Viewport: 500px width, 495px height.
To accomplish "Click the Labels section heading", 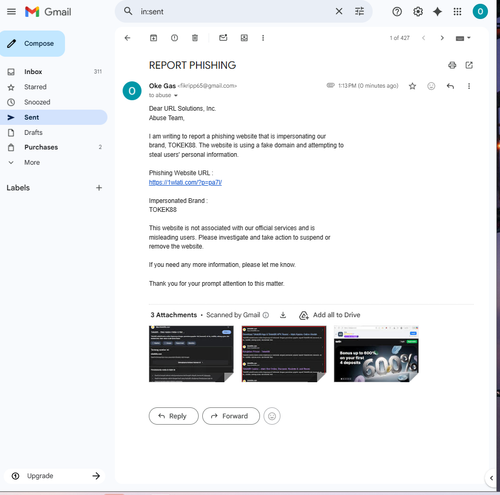I will (18, 188).
